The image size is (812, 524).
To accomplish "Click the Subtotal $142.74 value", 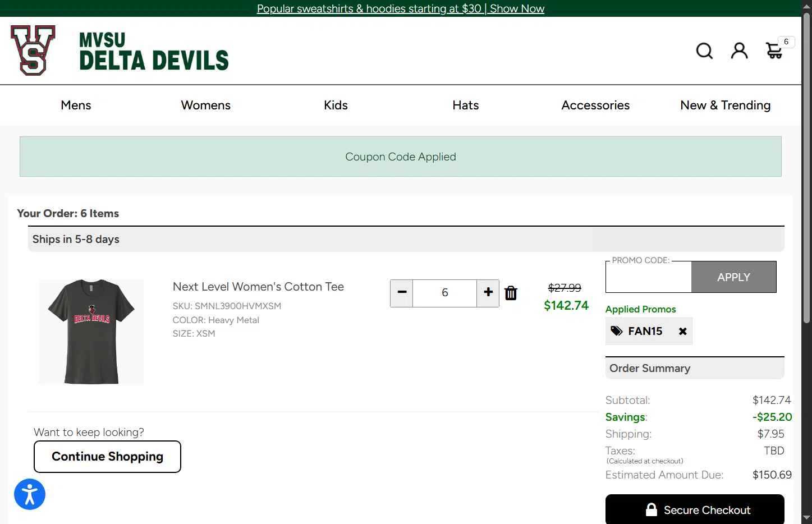I will click(772, 400).
